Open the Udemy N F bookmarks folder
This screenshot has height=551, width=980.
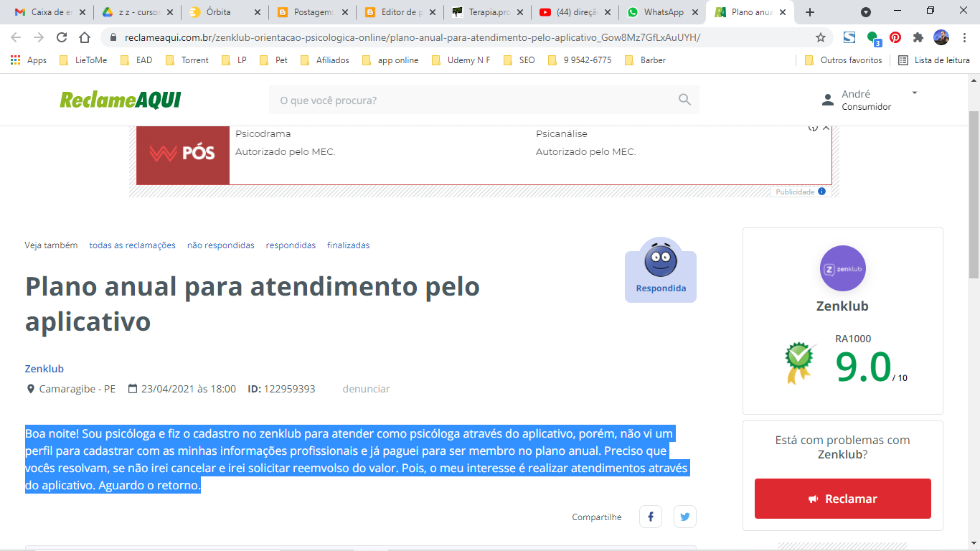pyautogui.click(x=461, y=60)
